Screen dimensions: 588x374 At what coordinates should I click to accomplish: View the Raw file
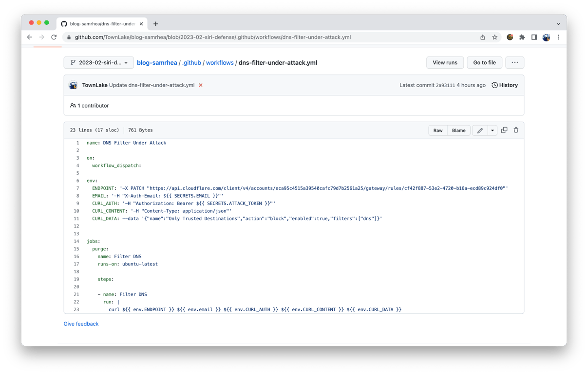click(x=438, y=131)
